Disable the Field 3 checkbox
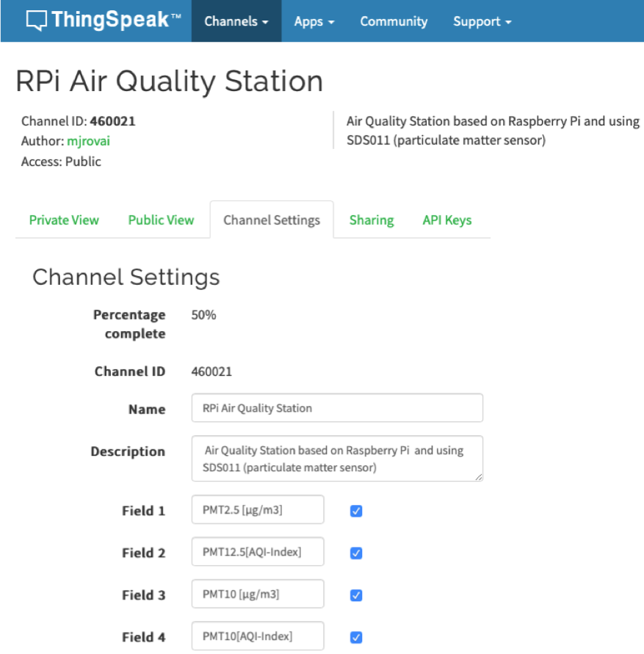Viewport: 644px width, 654px height. [x=356, y=595]
